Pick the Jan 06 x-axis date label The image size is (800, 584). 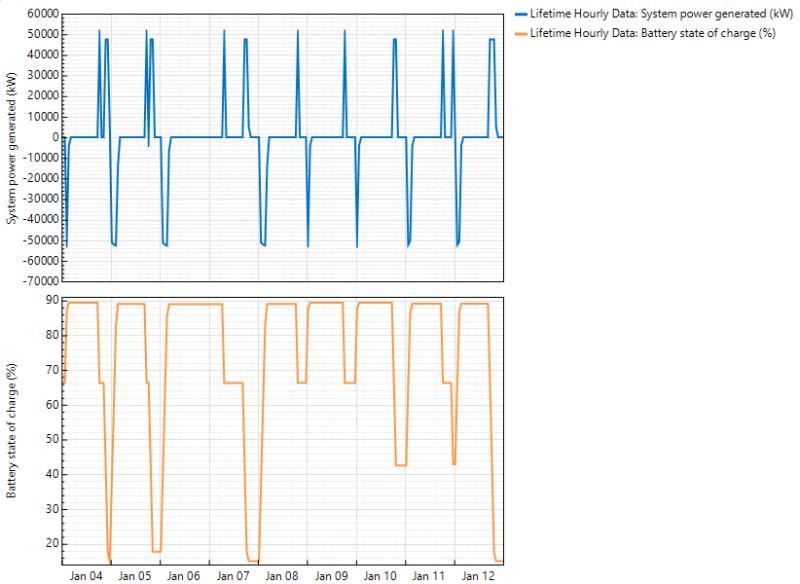[185, 576]
